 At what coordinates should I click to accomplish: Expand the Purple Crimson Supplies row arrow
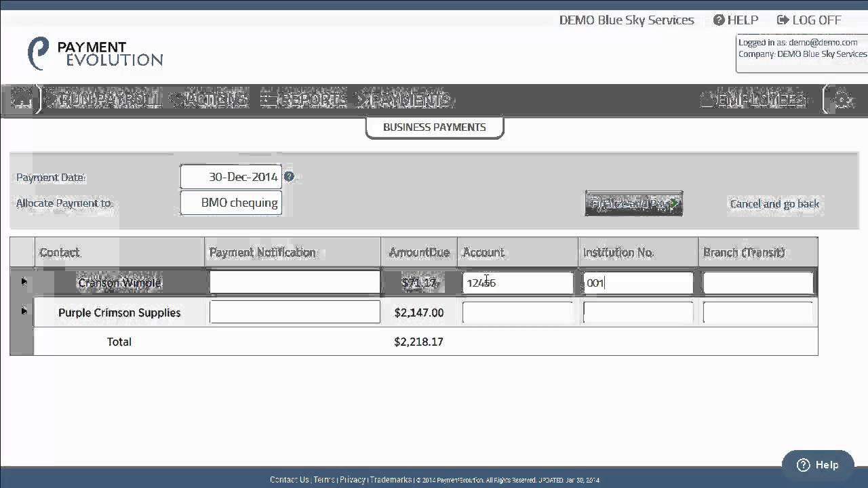(24, 311)
